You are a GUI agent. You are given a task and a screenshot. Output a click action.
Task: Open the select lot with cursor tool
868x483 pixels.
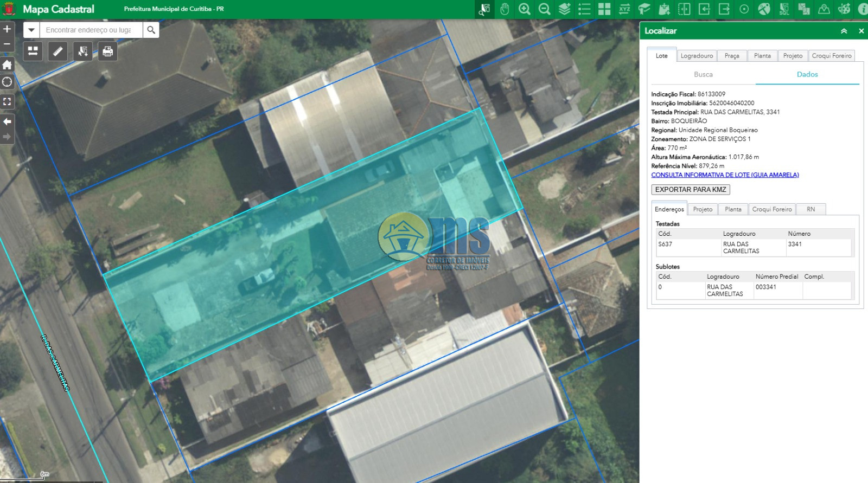tap(82, 51)
